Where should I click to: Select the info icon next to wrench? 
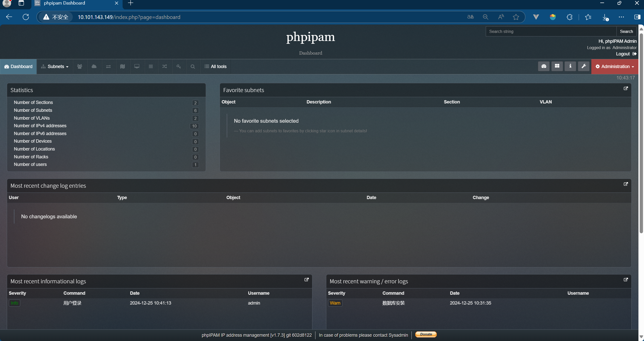click(x=570, y=66)
